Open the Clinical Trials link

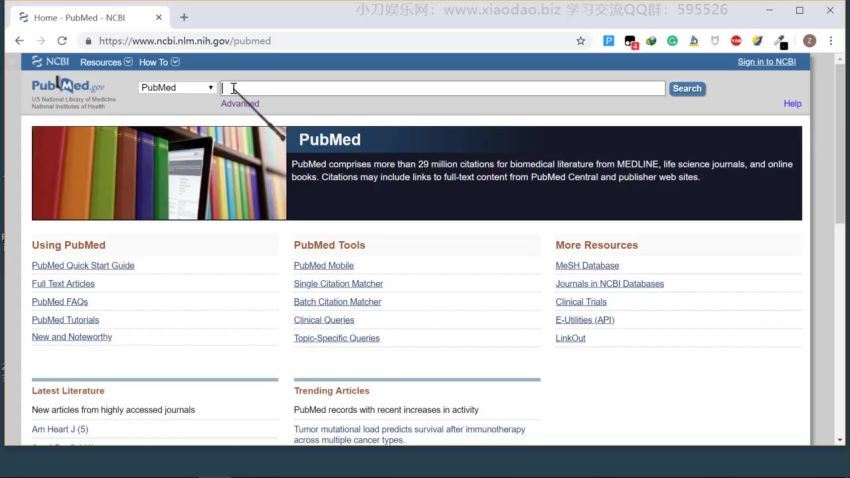coord(581,302)
